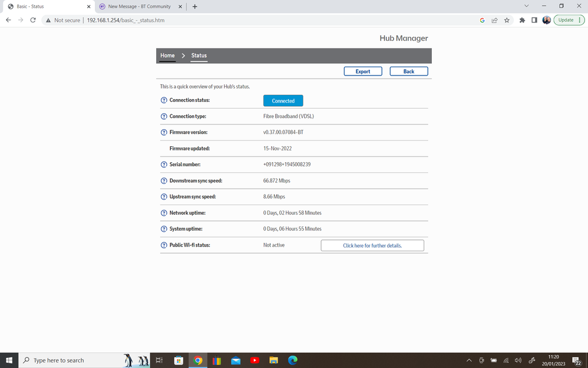The width and height of the screenshot is (588, 368).
Task: Expand the tab search chevron in Chrome
Action: click(526, 6)
